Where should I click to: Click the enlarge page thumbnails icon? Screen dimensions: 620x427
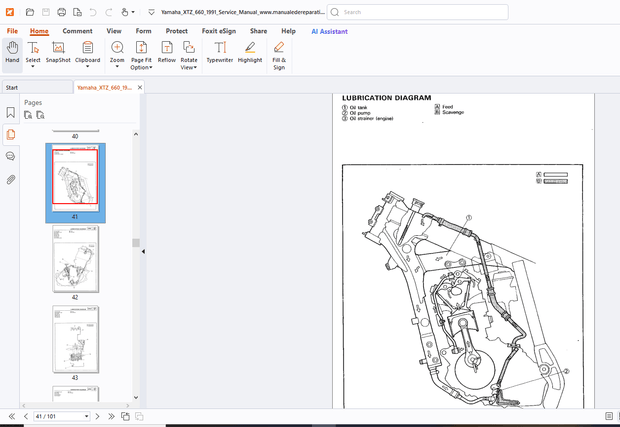(x=28, y=115)
